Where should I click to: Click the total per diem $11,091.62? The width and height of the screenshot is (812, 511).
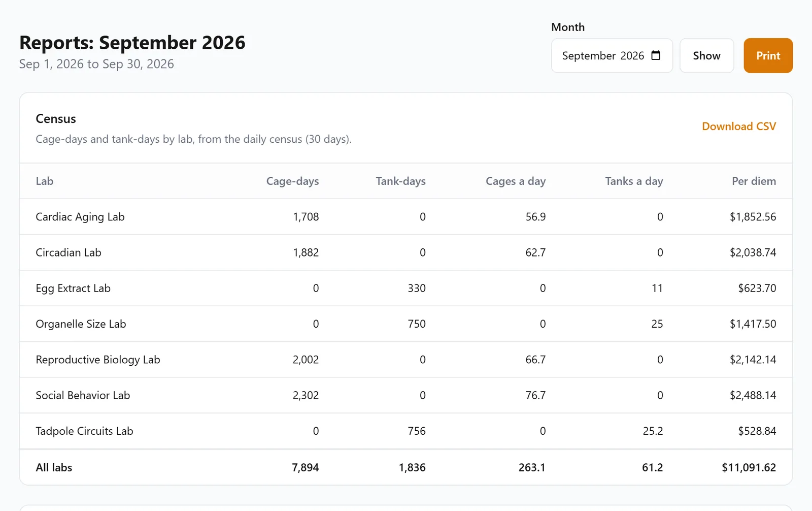coord(749,467)
